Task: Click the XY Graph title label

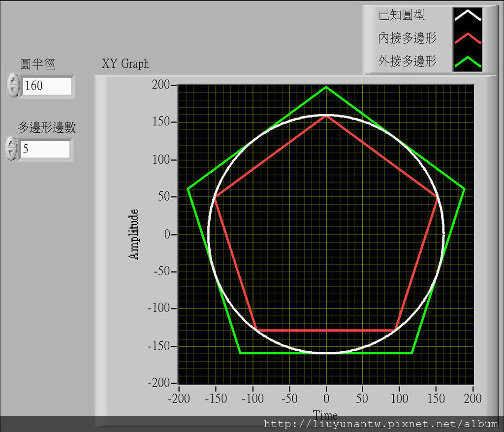Action: (x=125, y=64)
